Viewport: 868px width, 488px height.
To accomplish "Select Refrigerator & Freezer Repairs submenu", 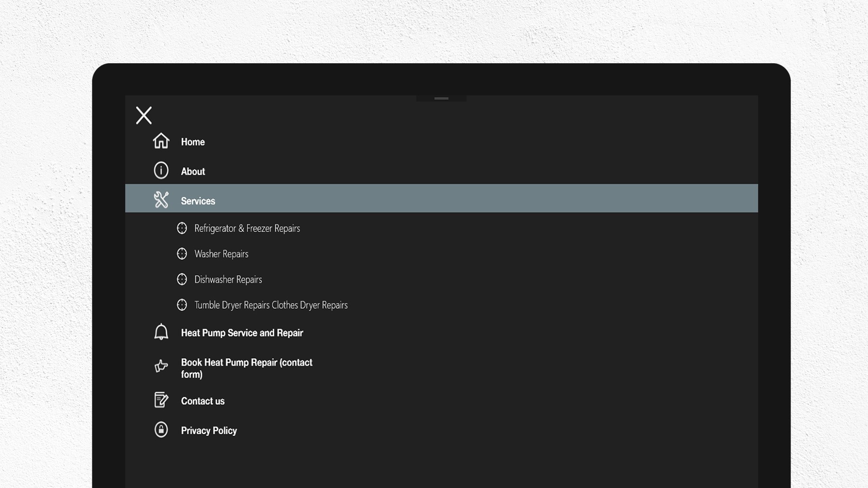I will coord(247,229).
